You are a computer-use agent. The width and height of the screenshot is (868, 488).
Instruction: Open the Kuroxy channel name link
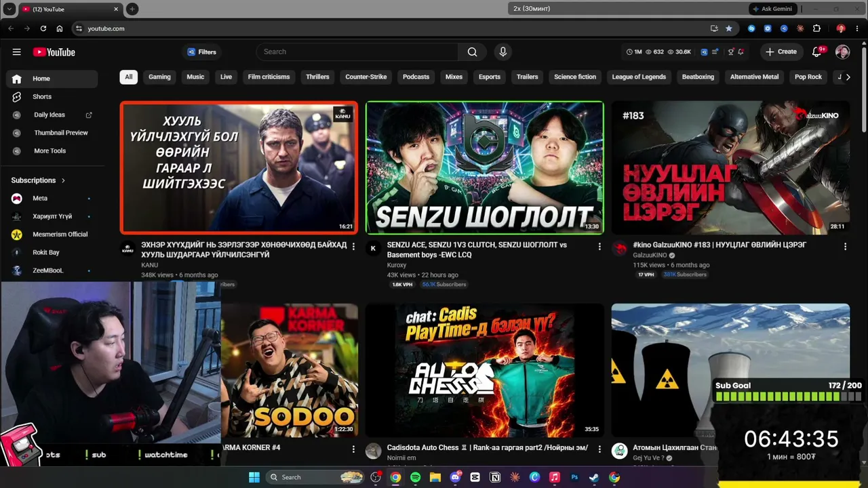(x=397, y=265)
